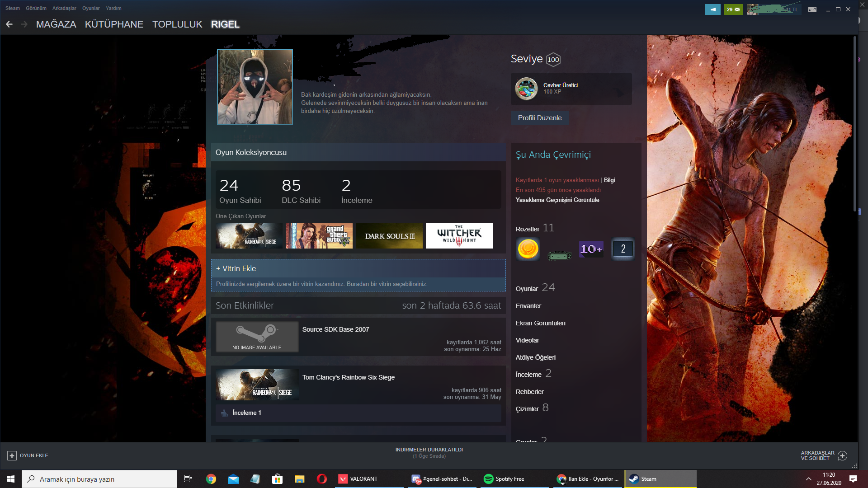Click the Windows taskbar search box
This screenshot has width=868, height=488.
tap(99, 479)
